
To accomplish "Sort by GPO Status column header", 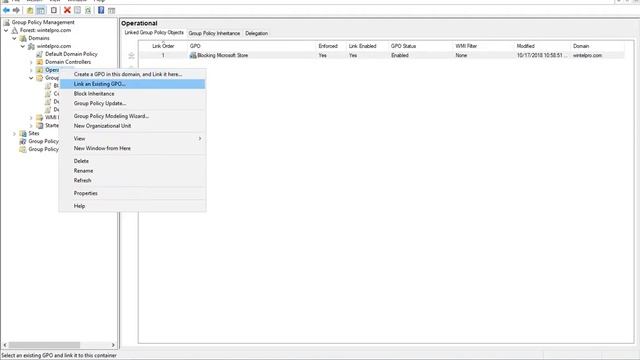I will point(421,46).
